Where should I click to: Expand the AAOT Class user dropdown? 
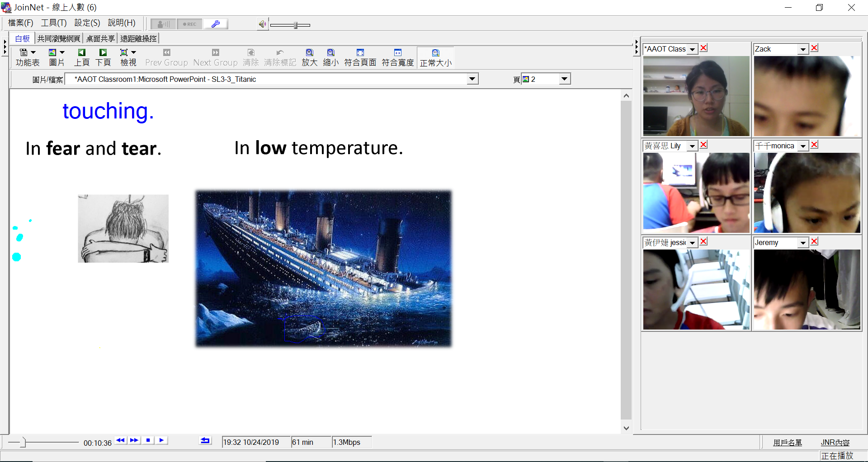[693, 49]
